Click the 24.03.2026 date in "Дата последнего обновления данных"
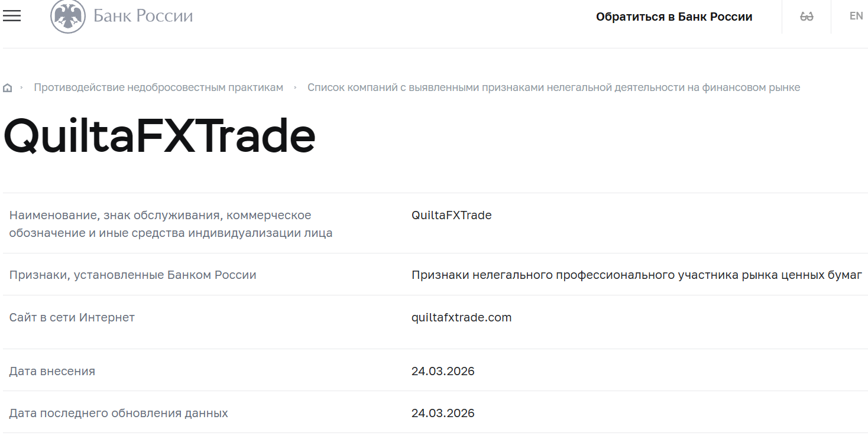This screenshot has width=868, height=439. tap(443, 412)
